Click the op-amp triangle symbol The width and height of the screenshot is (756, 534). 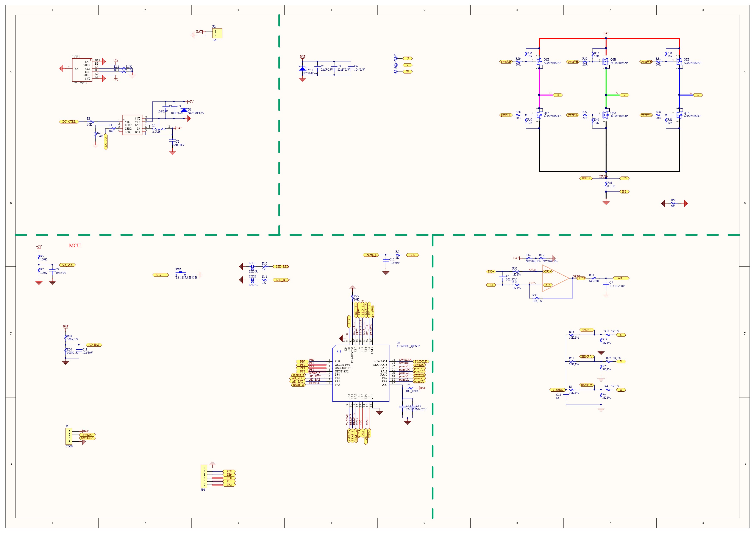pos(556,278)
